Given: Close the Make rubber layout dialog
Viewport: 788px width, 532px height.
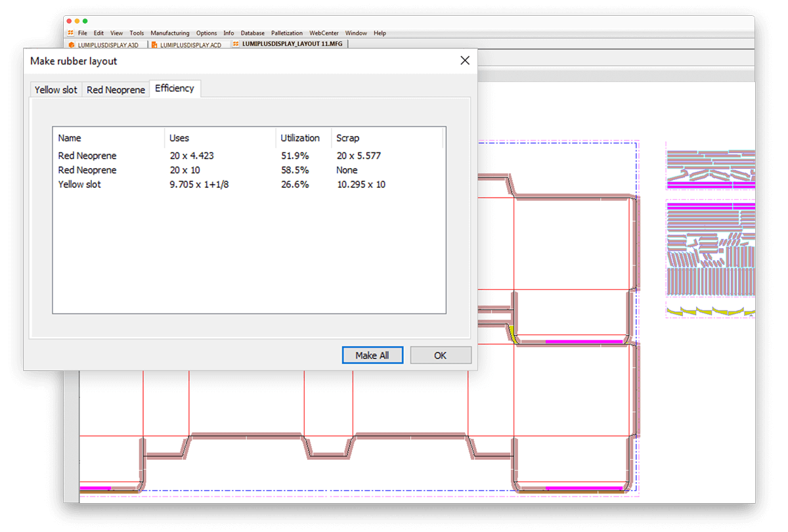Looking at the screenshot, I should pyautogui.click(x=465, y=60).
